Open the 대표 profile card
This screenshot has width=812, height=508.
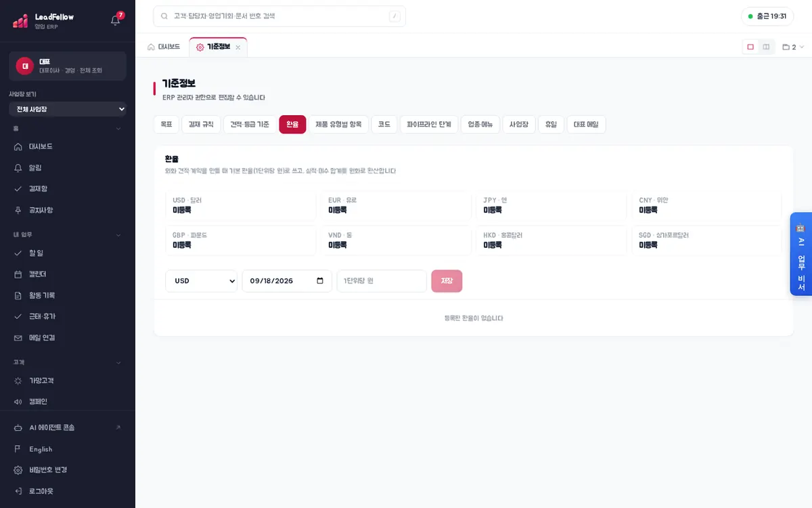coord(68,66)
